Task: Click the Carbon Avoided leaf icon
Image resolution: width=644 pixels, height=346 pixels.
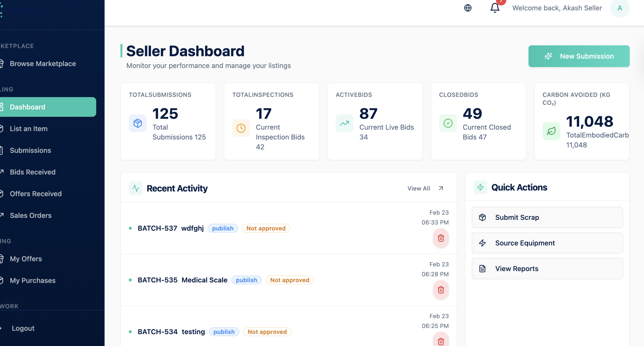Action: pyautogui.click(x=551, y=131)
